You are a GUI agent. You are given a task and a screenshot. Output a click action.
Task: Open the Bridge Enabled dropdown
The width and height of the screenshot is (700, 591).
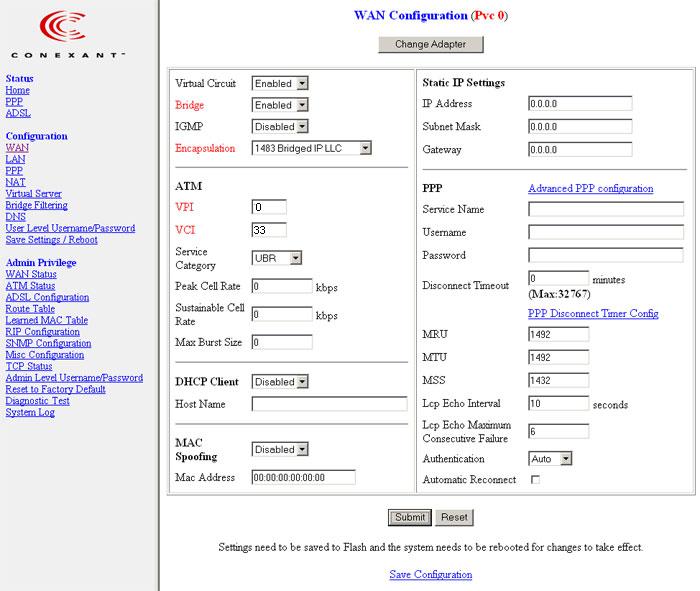tap(280, 105)
